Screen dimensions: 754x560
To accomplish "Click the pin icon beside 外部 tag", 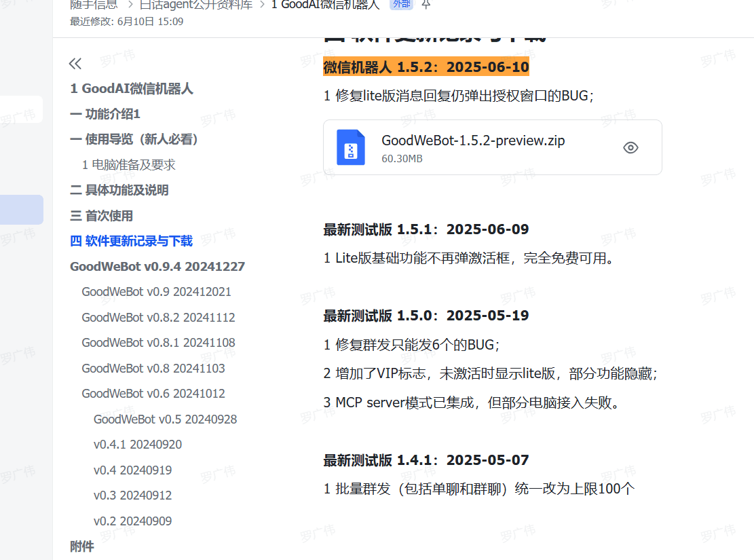I will pyautogui.click(x=426, y=5).
